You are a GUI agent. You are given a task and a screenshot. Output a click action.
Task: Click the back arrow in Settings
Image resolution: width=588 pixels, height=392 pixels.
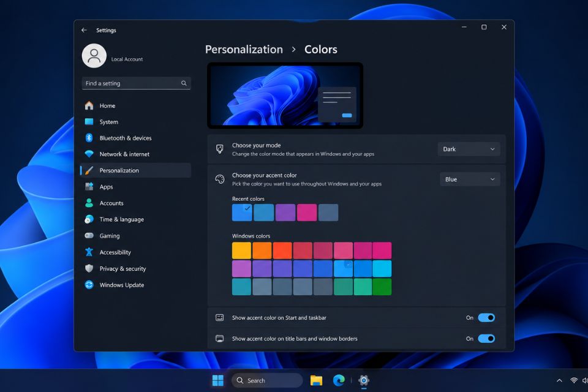click(x=84, y=30)
